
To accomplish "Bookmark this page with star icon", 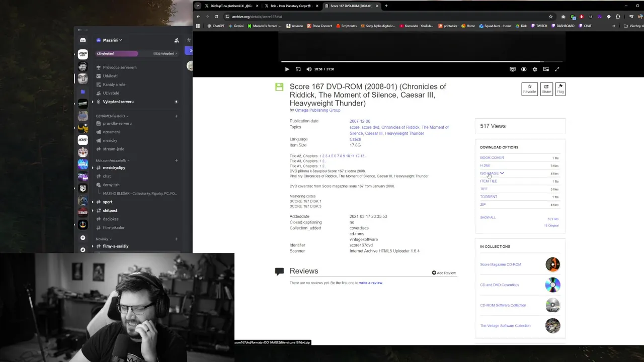I will click(551, 17).
